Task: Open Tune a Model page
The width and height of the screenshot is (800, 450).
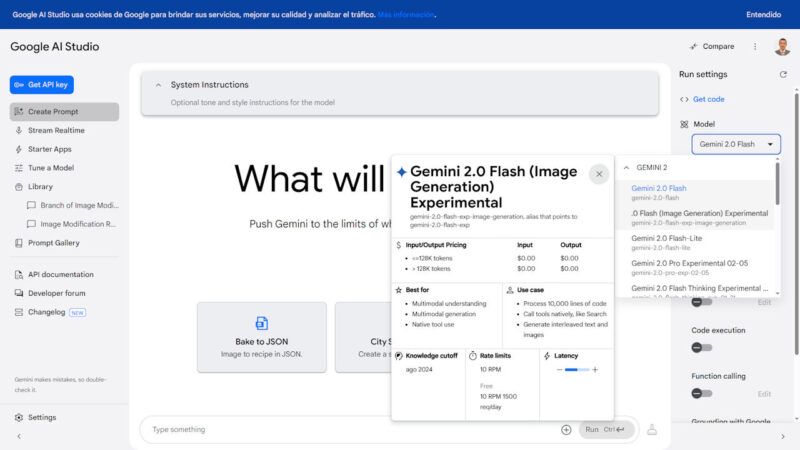Action: pyautogui.click(x=51, y=168)
